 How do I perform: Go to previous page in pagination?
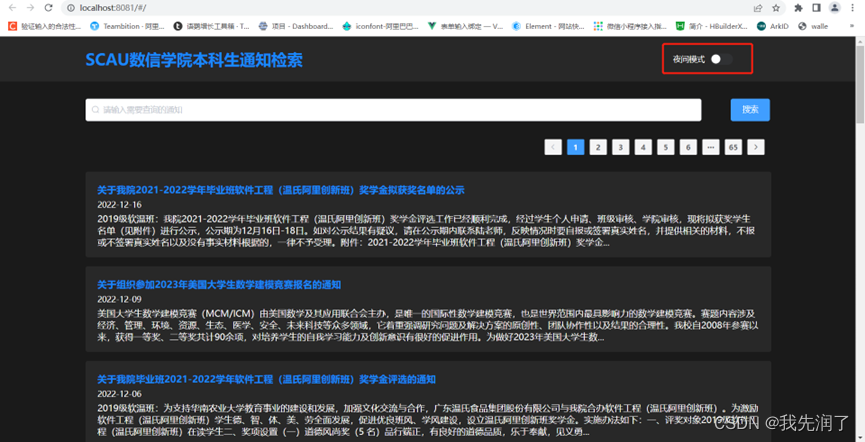pyautogui.click(x=553, y=147)
